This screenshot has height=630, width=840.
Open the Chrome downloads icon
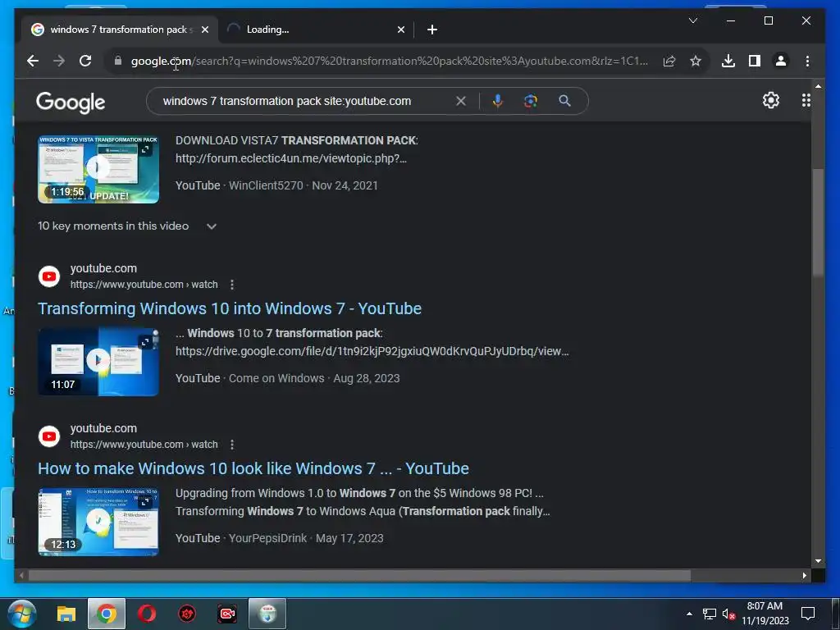tap(728, 61)
